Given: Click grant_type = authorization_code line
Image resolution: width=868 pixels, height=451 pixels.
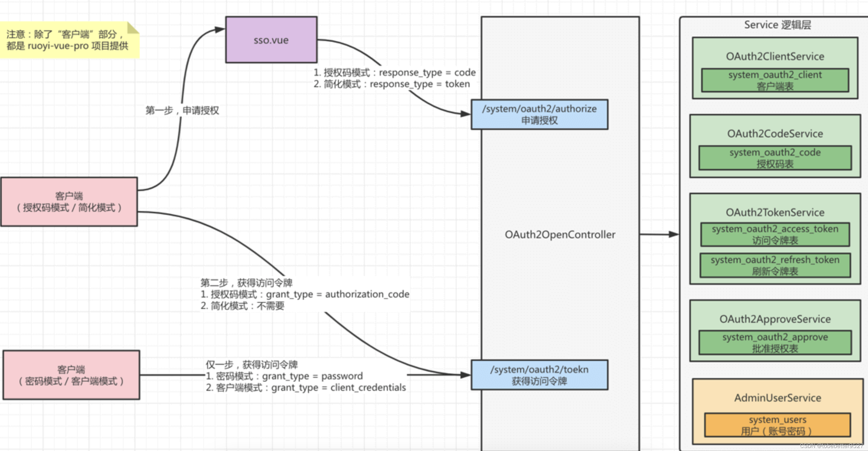Looking at the screenshot, I should click(x=305, y=294).
